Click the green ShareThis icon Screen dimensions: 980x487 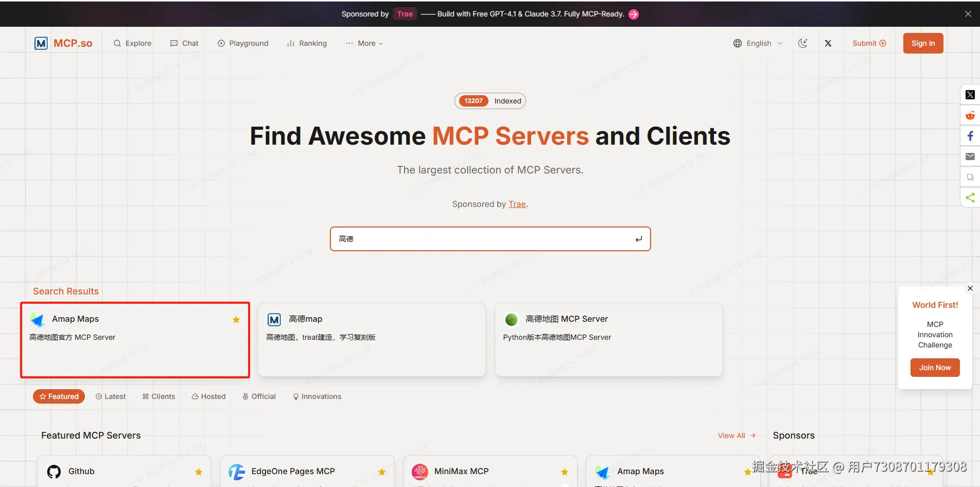pyautogui.click(x=970, y=198)
